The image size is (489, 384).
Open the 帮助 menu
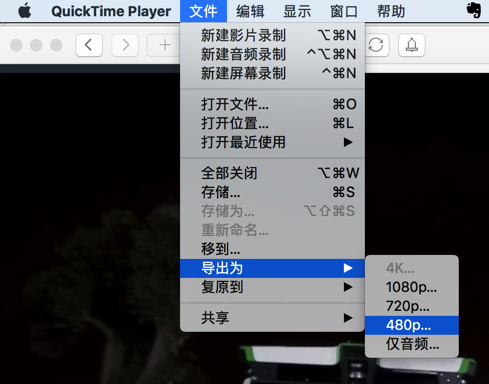click(x=391, y=11)
